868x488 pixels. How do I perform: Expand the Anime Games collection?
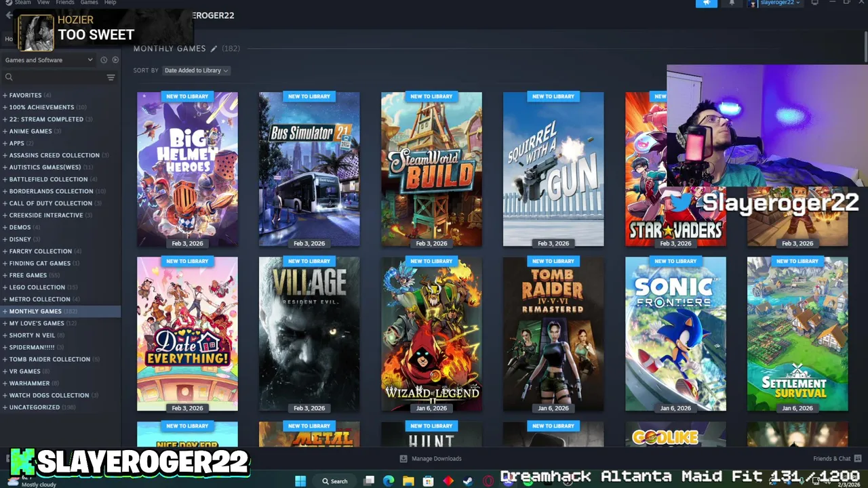point(5,131)
